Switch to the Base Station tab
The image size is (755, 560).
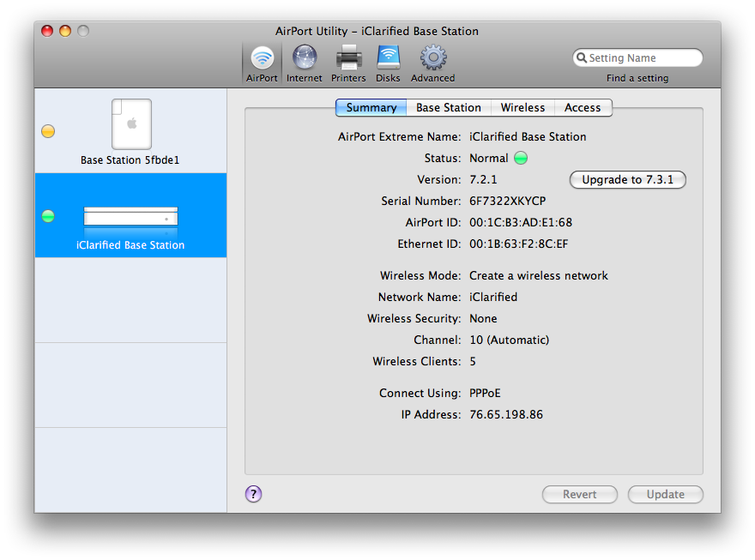click(x=448, y=108)
